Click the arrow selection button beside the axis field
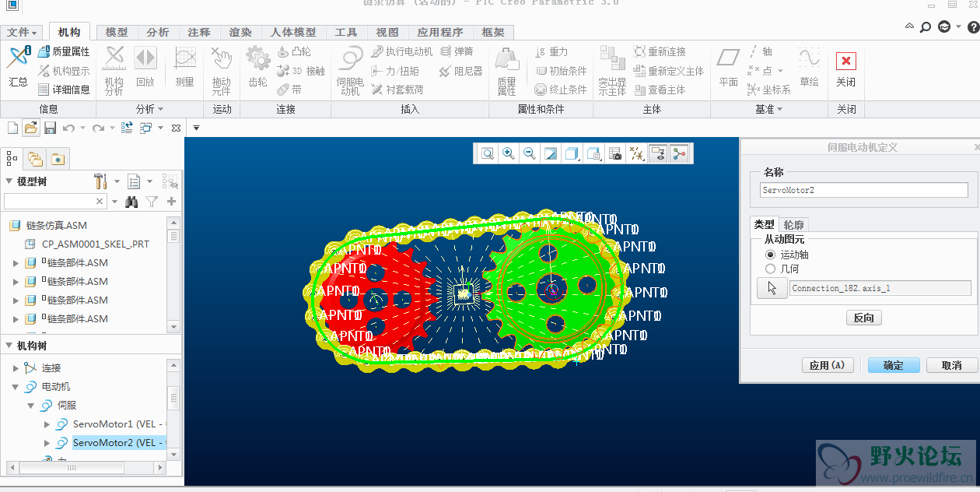Viewport: 980px width, 492px height. (772, 288)
